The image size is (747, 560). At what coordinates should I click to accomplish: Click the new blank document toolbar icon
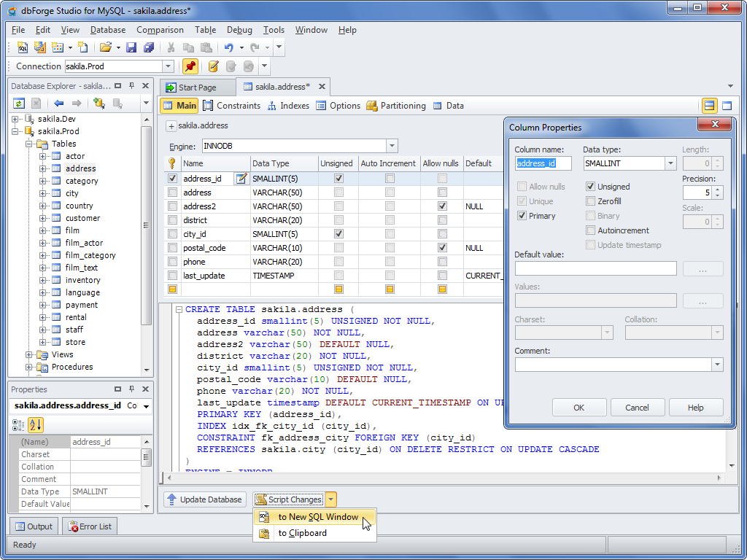click(83, 47)
